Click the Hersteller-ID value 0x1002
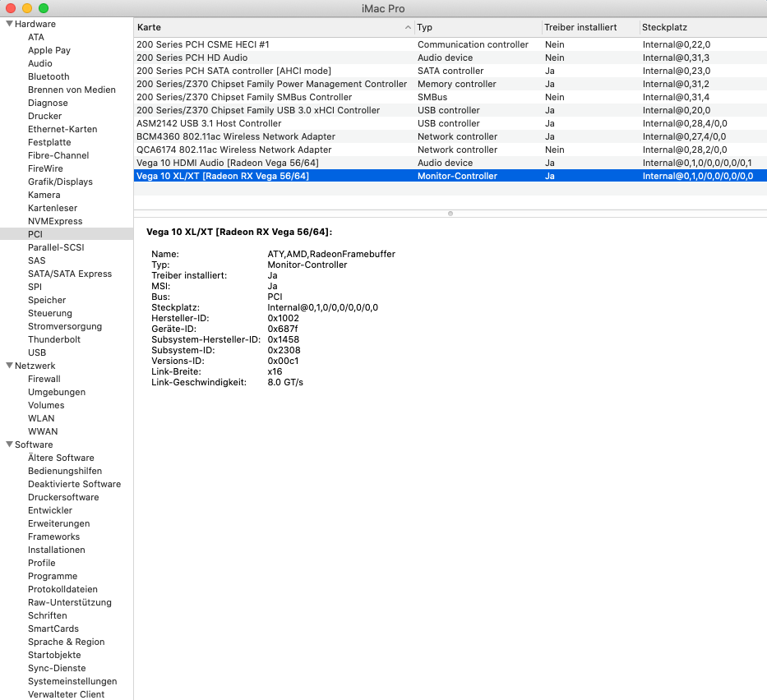 click(283, 318)
